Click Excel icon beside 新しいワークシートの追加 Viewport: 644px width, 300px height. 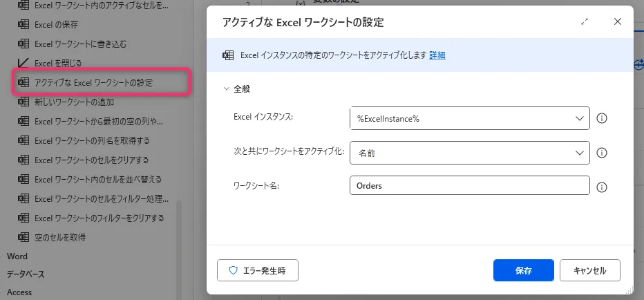[x=22, y=102]
